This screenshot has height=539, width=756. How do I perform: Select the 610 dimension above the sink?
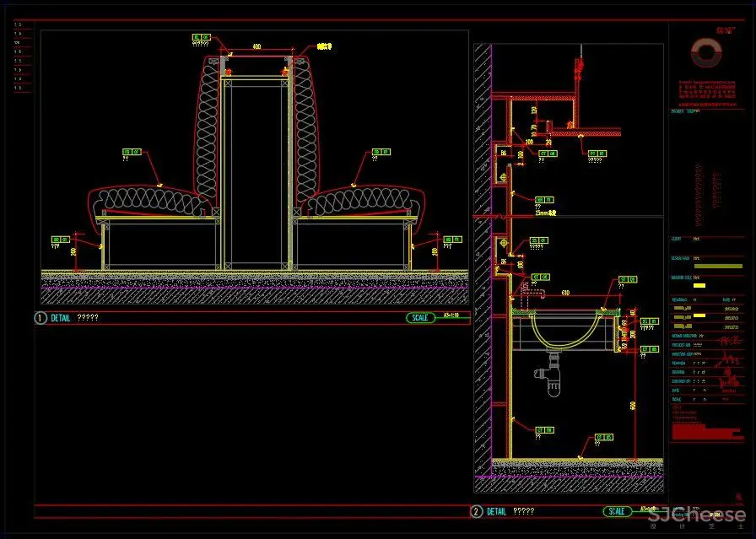click(564, 293)
